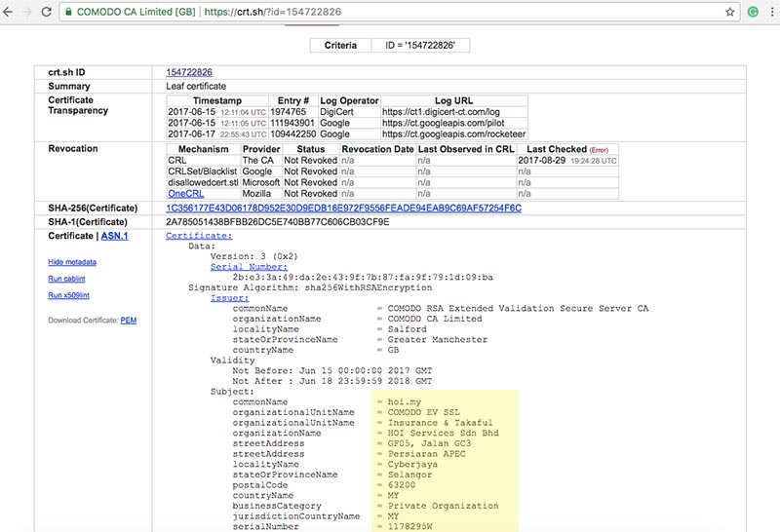Reload the crt.sh page
Image resolution: width=780 pixels, height=532 pixels.
click(x=46, y=12)
